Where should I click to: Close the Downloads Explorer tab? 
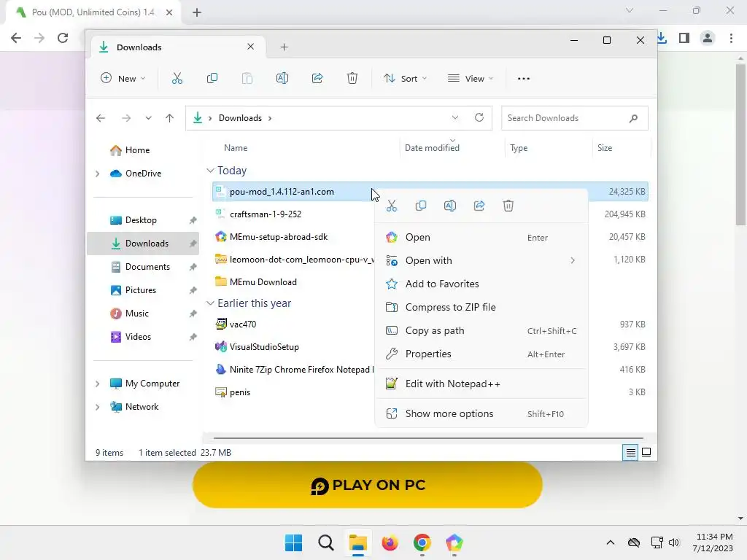[x=251, y=47]
